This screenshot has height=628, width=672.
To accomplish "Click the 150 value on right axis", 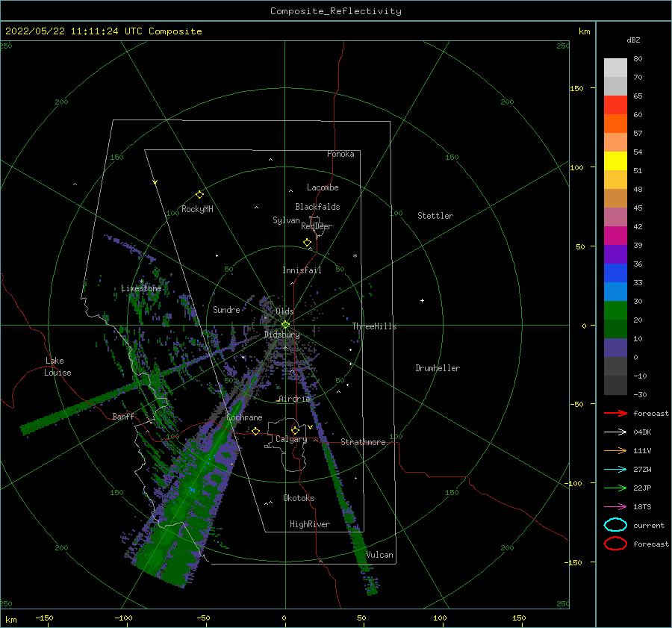I will click(576, 88).
